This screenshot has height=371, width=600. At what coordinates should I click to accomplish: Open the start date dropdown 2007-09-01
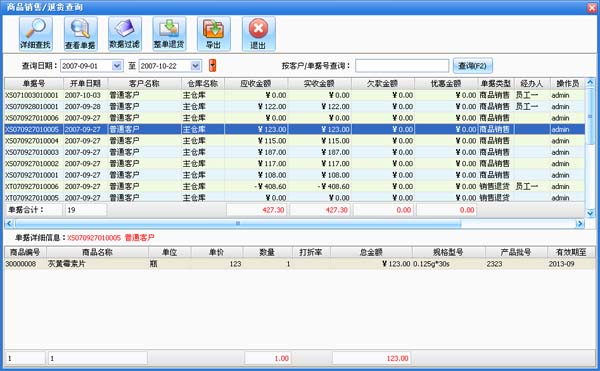[x=117, y=66]
